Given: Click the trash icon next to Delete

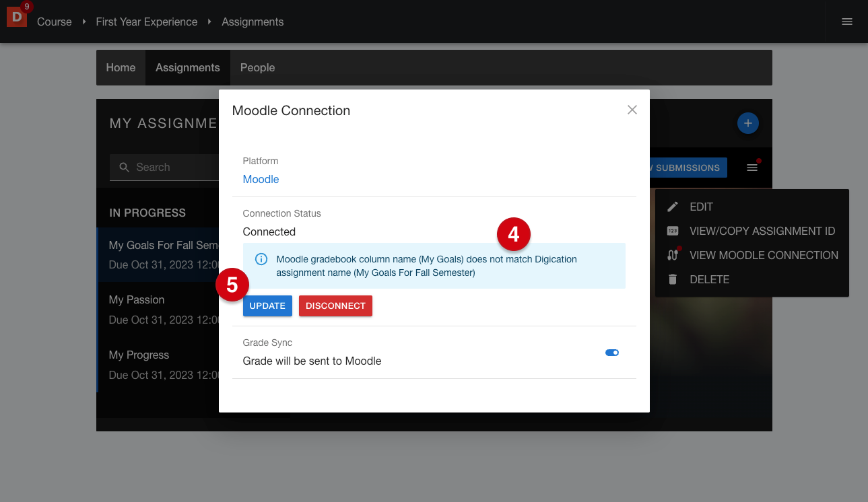Looking at the screenshot, I should point(673,279).
